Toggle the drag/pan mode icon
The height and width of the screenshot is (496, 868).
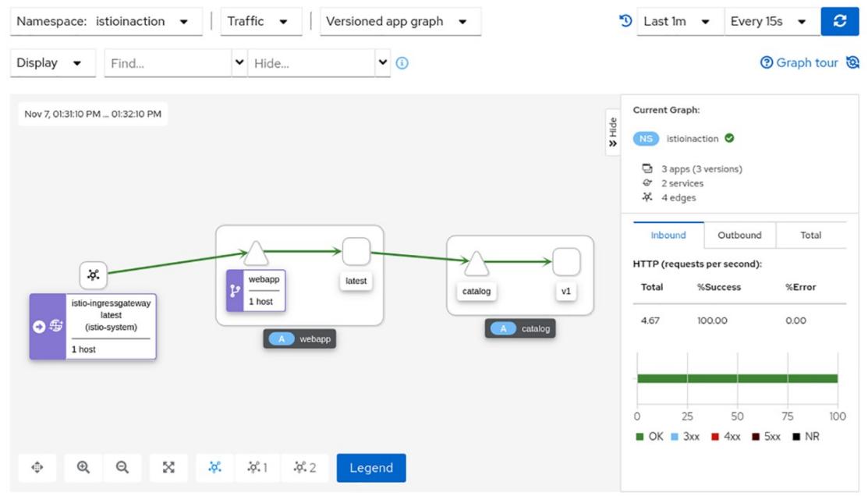point(37,467)
